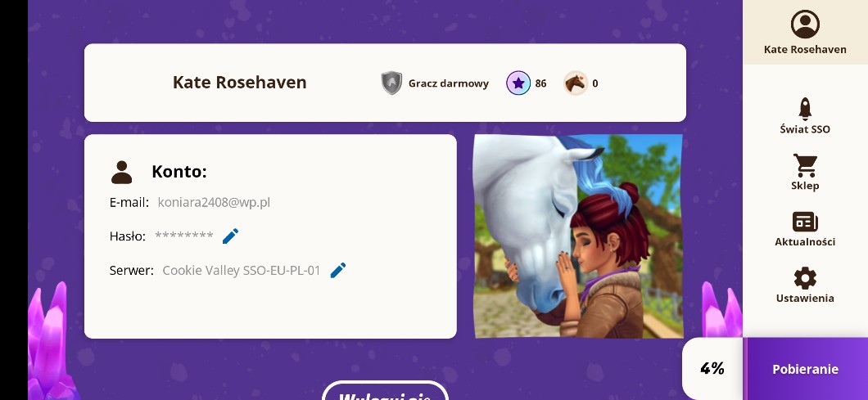Select the Sklep menu label
The image size is (868, 400).
point(805,186)
